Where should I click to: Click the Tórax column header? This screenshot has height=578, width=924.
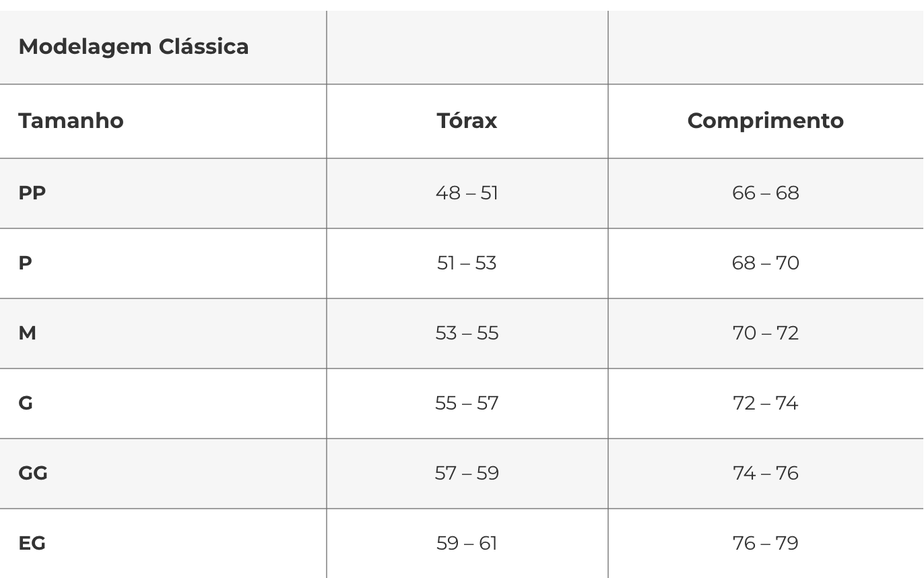[x=467, y=121]
